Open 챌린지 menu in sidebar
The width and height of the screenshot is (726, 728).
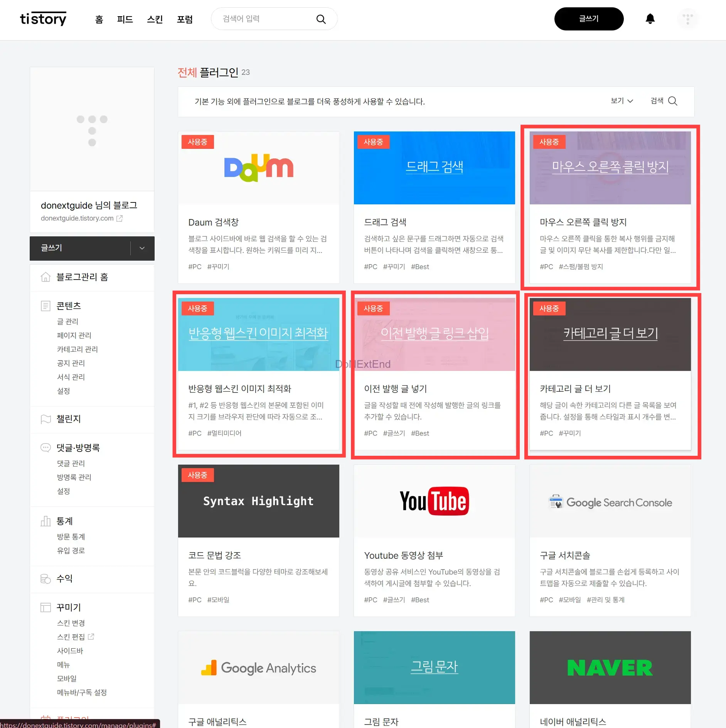point(69,419)
